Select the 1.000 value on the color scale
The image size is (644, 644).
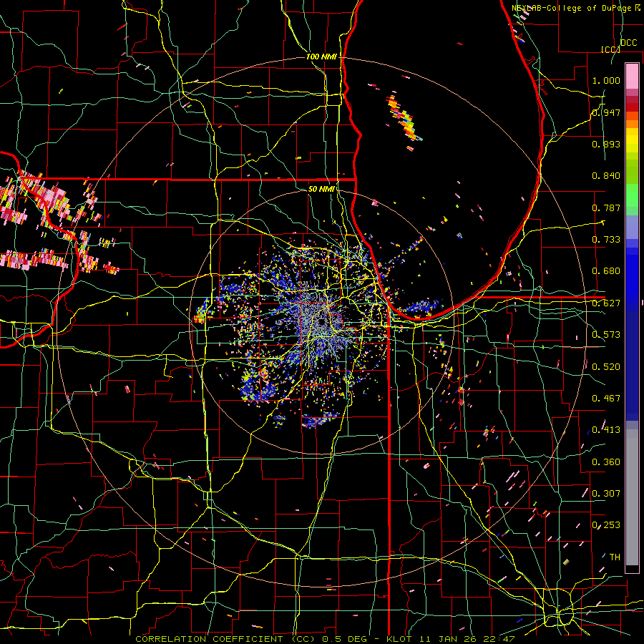(x=606, y=80)
